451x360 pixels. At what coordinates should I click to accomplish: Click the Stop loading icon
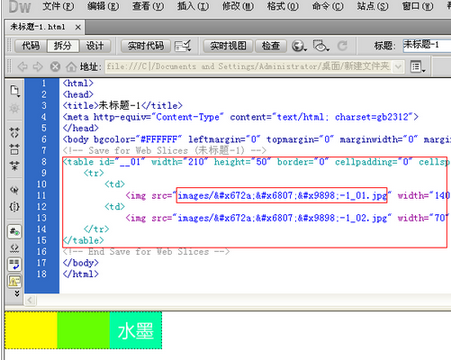pyautogui.click(x=55, y=67)
